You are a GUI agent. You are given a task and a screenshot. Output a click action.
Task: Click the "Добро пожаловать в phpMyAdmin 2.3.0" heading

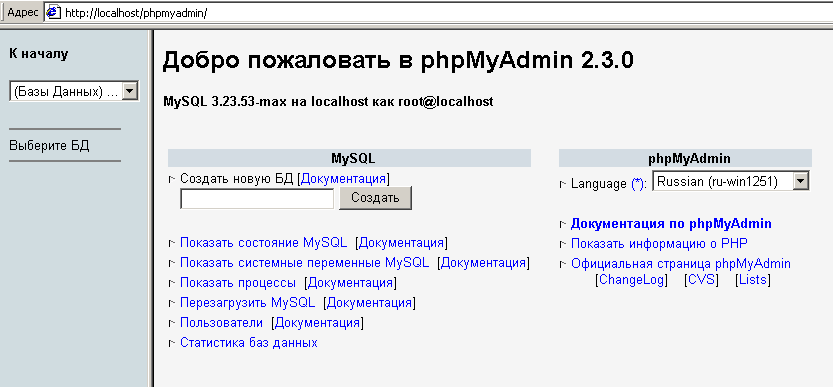pos(398,61)
